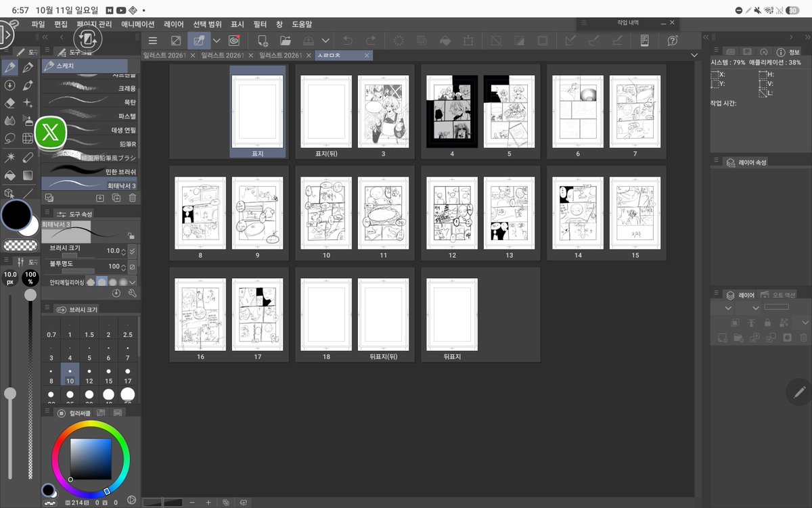Delete sub tool with the trash icon
This screenshot has height=508, width=812.
pos(133,198)
